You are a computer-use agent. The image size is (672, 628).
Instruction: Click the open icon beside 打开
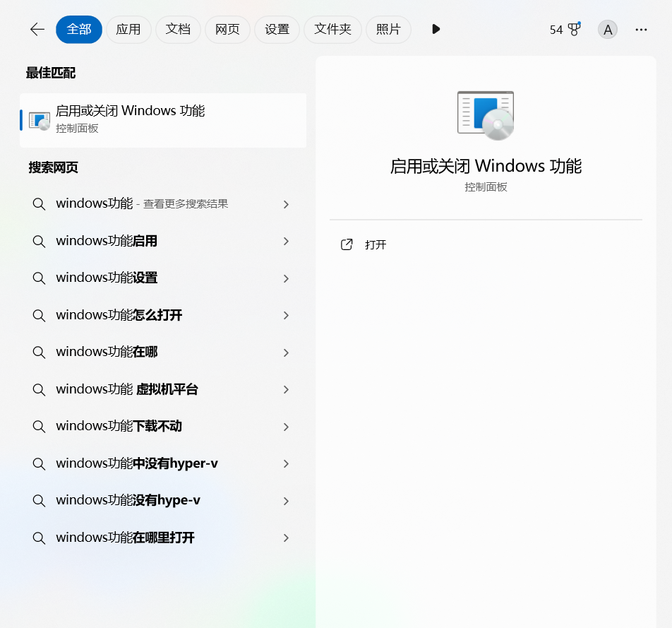pos(347,244)
